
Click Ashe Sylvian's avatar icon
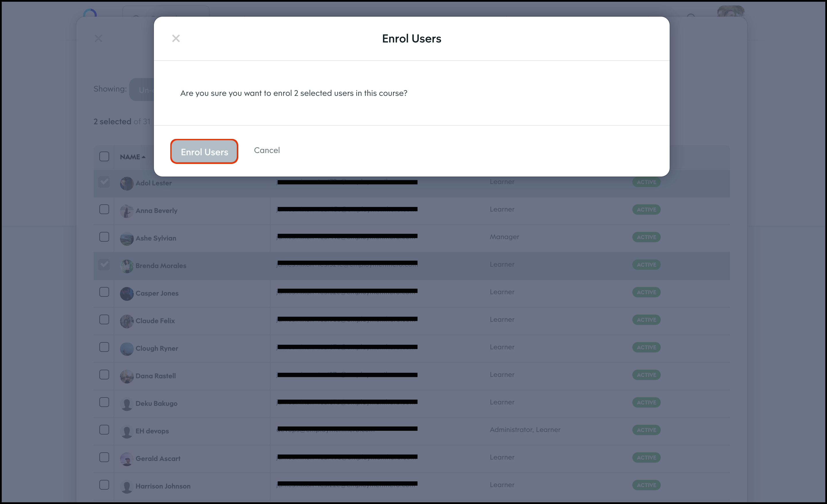pyautogui.click(x=127, y=239)
